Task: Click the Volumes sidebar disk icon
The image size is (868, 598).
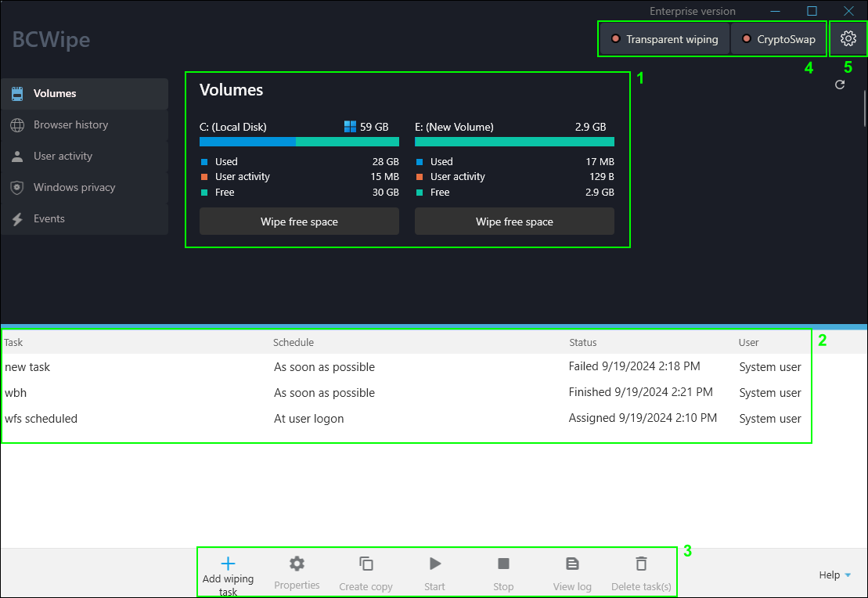Action: 17,94
